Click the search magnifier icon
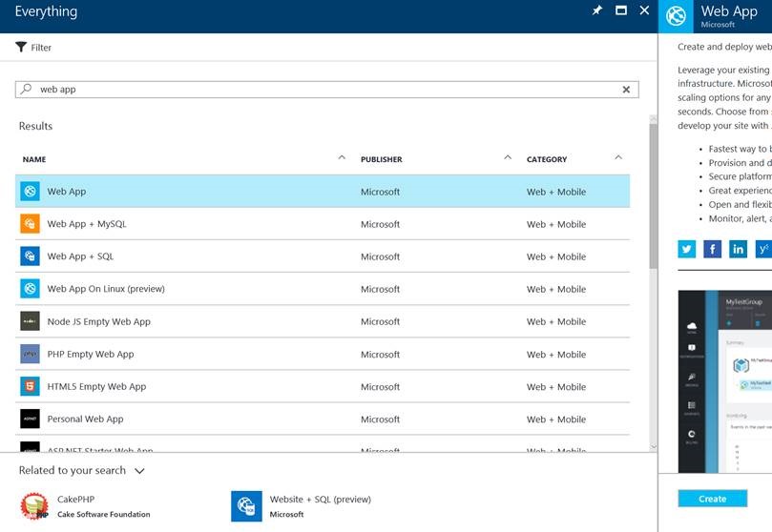This screenshot has width=772, height=532. [26, 89]
